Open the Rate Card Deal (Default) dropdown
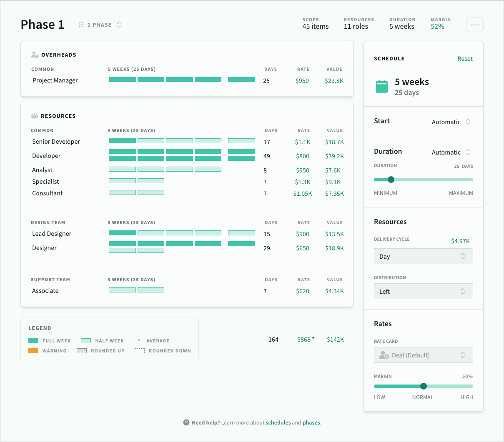 tap(423, 355)
